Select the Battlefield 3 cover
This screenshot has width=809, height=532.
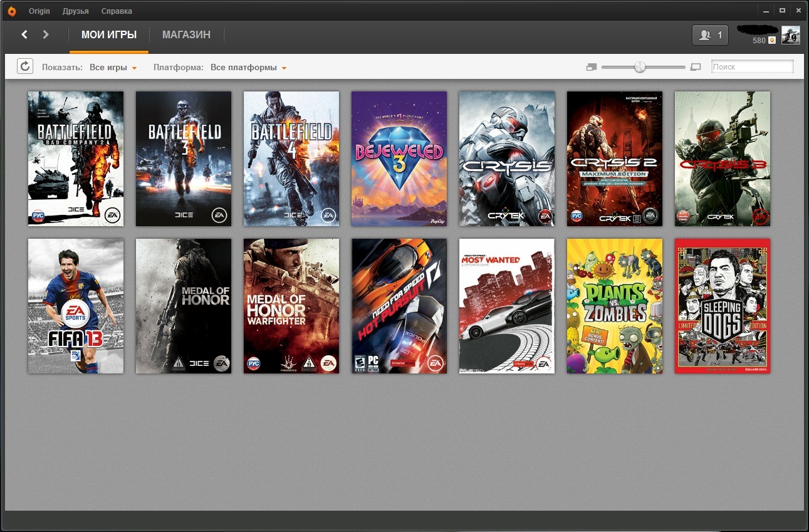[184, 159]
